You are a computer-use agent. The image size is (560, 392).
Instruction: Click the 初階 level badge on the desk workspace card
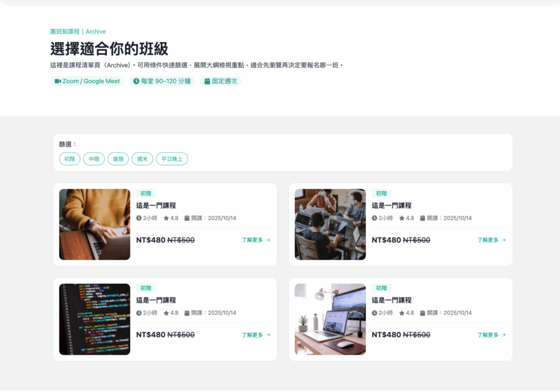coord(381,288)
